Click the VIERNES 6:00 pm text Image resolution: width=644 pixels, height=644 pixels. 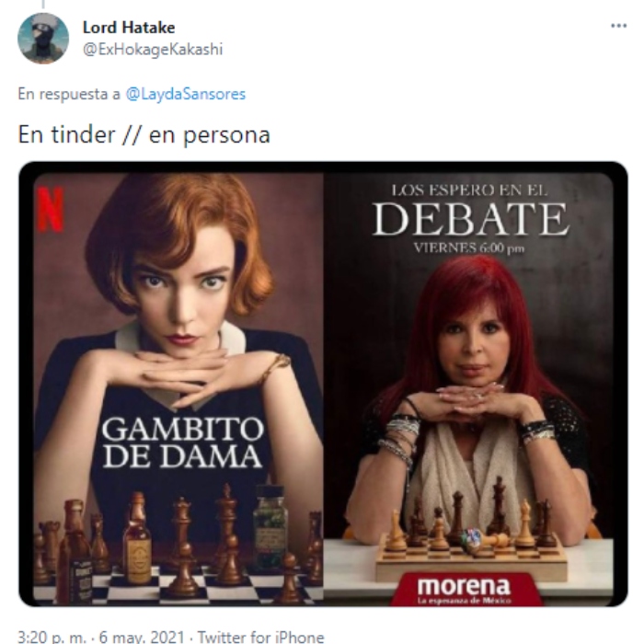[x=469, y=248]
